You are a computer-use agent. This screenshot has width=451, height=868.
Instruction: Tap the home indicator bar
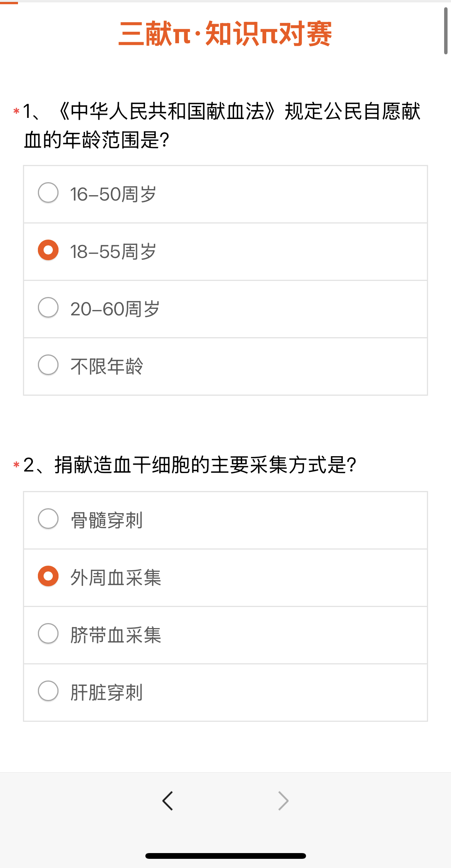pyautogui.click(x=225, y=856)
